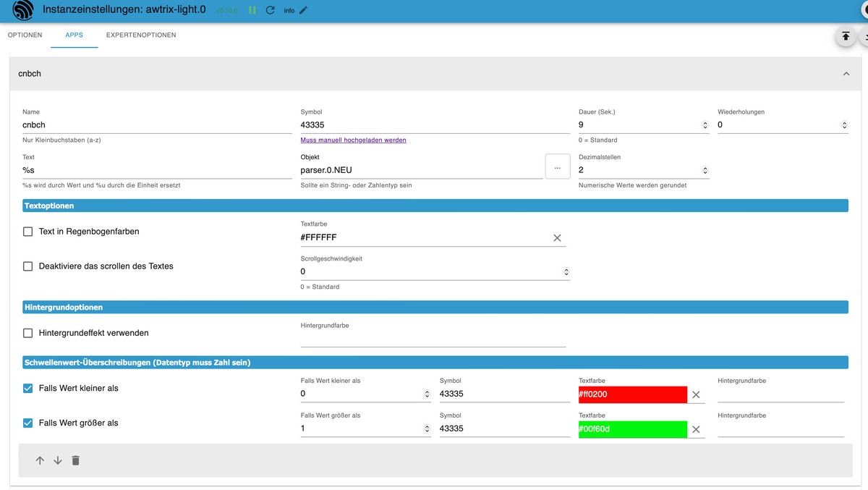Click the upload to top icon button
The width and height of the screenshot is (868, 490).
pyautogui.click(x=846, y=36)
